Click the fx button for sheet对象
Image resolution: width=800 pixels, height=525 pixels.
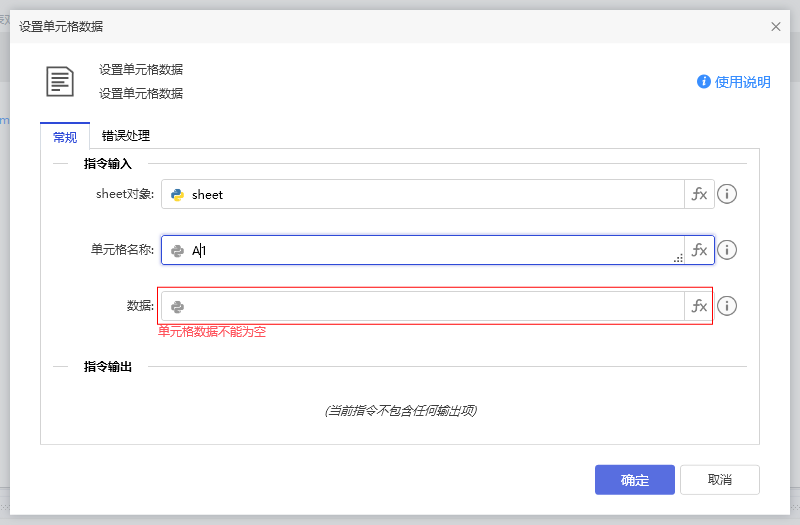point(699,194)
